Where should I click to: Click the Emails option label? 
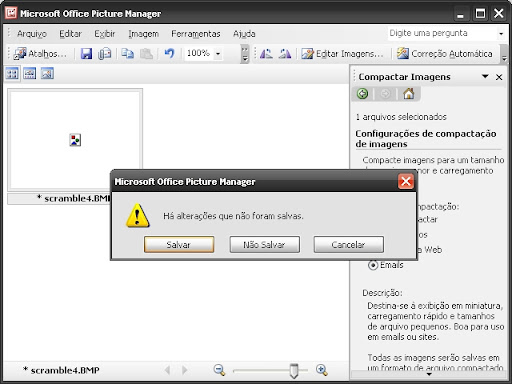[x=392, y=265]
